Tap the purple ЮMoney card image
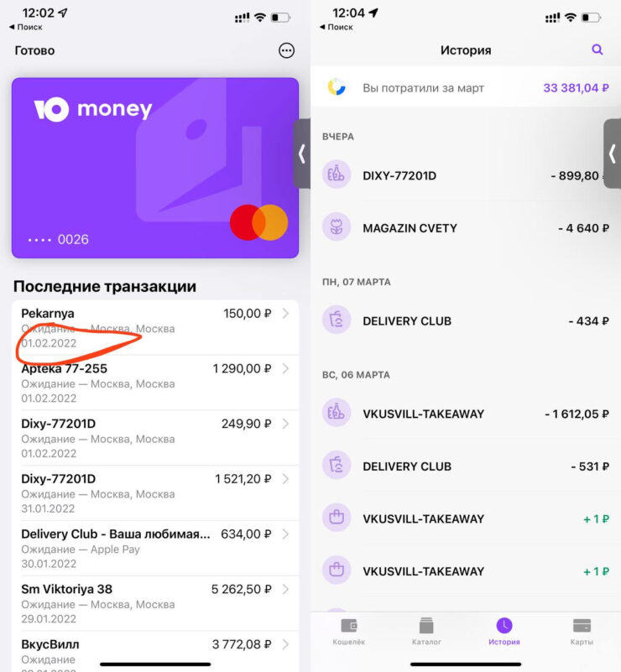621x672 pixels. [x=155, y=168]
